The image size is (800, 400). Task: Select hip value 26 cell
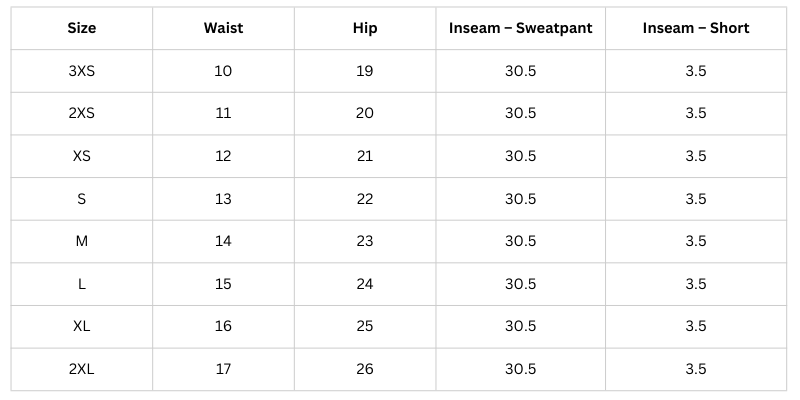coord(365,369)
